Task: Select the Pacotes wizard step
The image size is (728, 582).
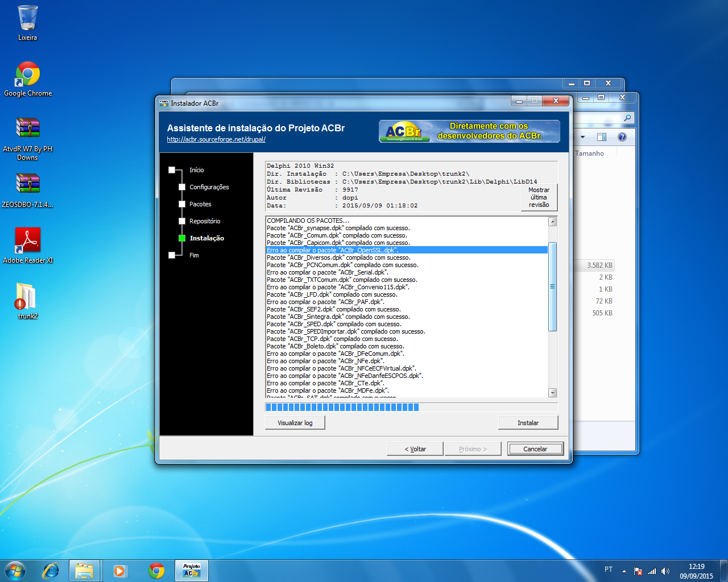Action: pos(200,204)
